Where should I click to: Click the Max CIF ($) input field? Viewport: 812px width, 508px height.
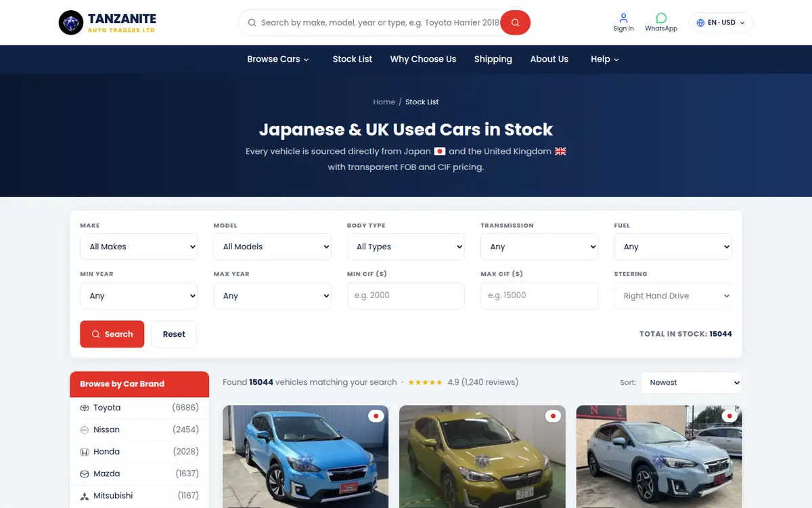[539, 296]
